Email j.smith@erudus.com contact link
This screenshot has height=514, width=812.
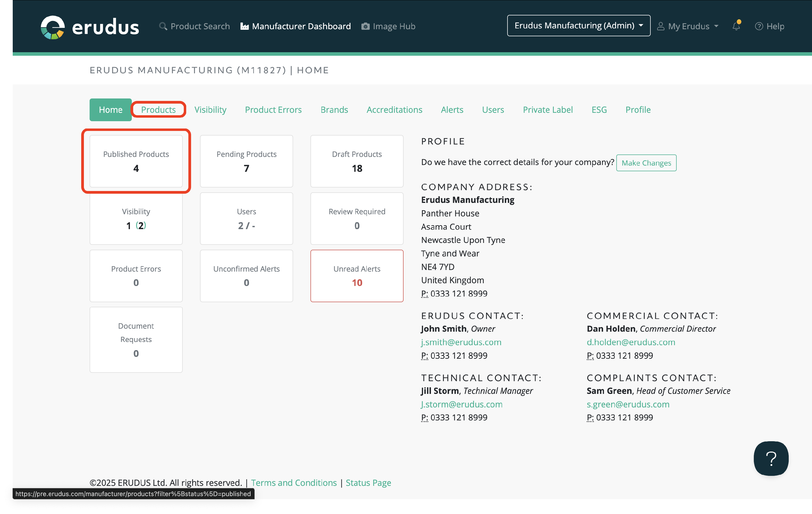tap(461, 342)
